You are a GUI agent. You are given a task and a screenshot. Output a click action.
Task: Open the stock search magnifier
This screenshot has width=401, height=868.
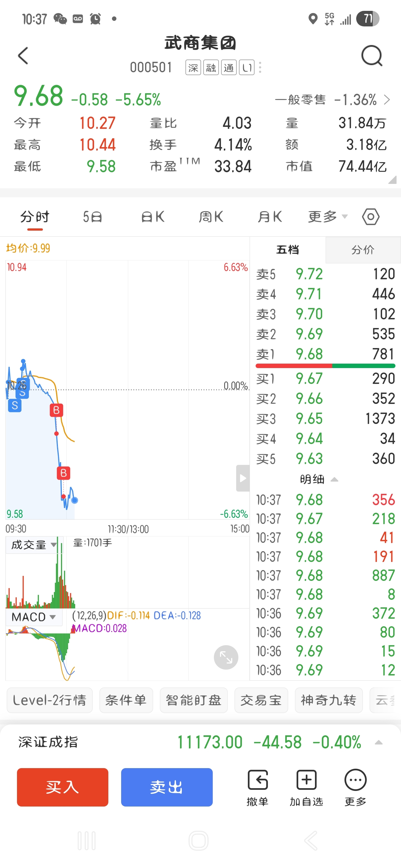pos(372,56)
